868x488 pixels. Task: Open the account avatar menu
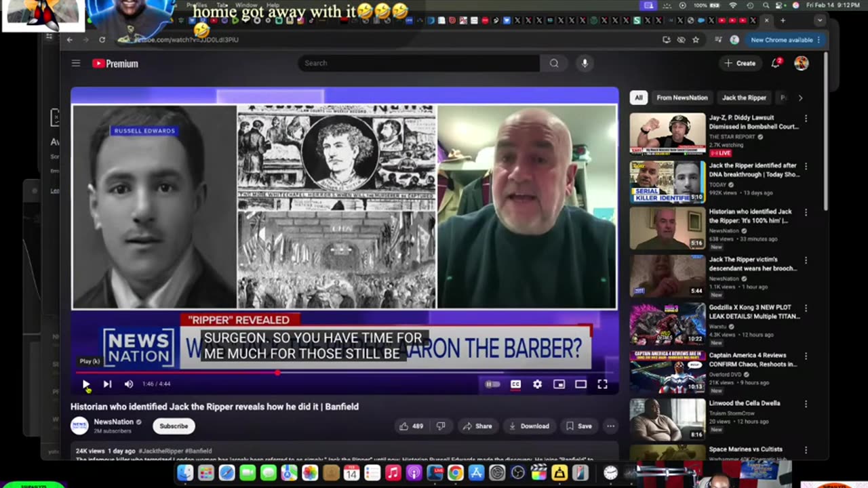click(802, 63)
